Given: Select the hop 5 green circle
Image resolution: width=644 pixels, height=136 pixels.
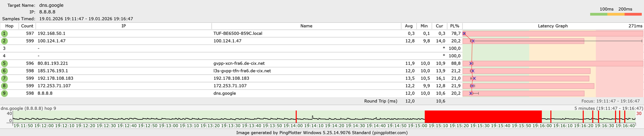Looking at the screenshot, I should [x=4, y=63].
